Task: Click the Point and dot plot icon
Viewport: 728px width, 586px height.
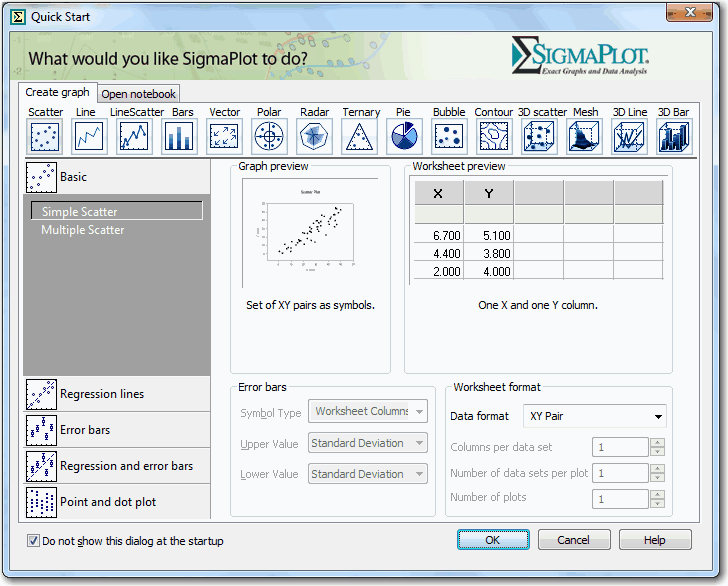Action: coord(41,502)
